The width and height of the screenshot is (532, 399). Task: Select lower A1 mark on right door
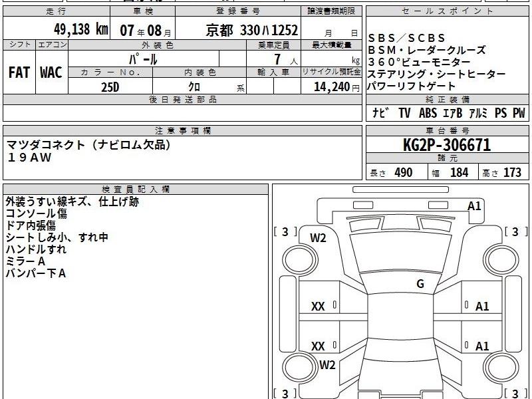click(482, 346)
